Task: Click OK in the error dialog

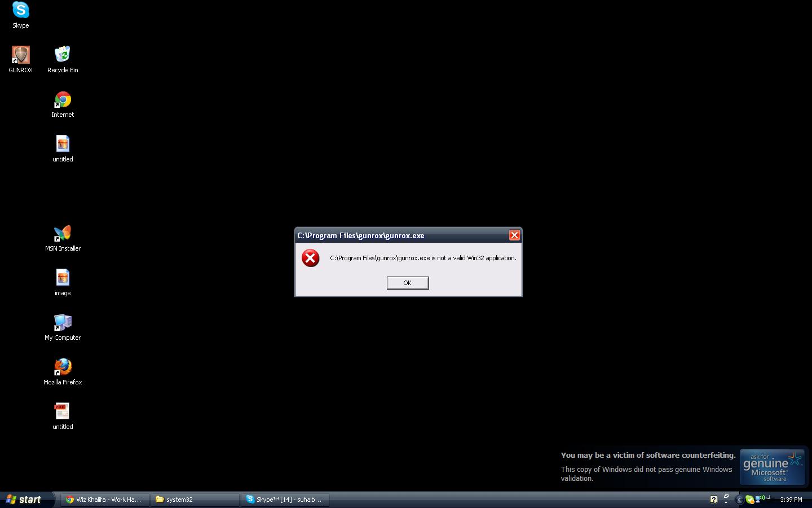Action: pos(407,283)
